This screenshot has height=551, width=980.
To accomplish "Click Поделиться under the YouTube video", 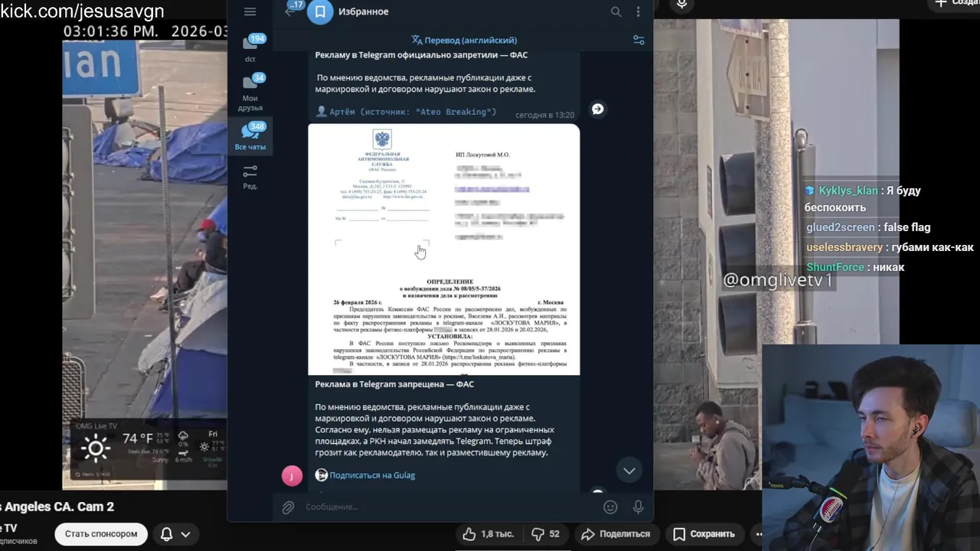I will click(616, 534).
